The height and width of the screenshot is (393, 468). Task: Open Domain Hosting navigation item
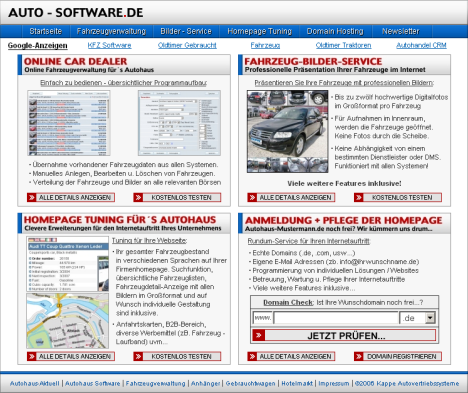click(335, 31)
